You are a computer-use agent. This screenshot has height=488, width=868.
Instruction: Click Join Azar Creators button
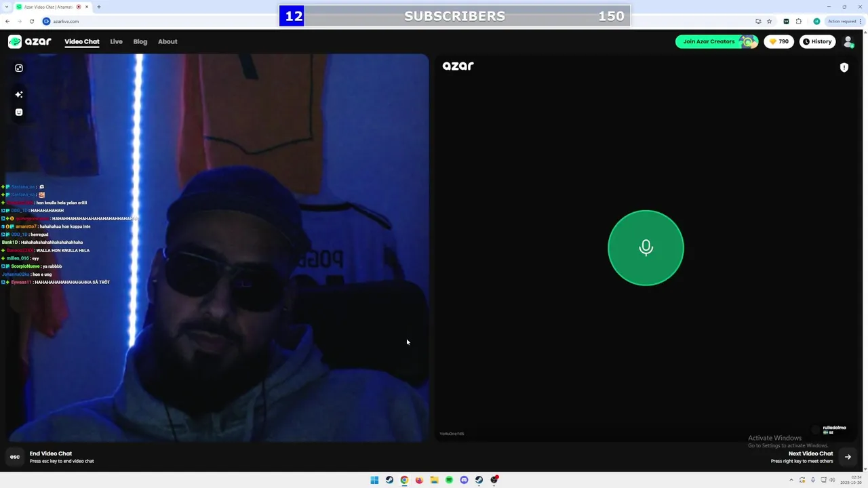click(x=716, y=41)
